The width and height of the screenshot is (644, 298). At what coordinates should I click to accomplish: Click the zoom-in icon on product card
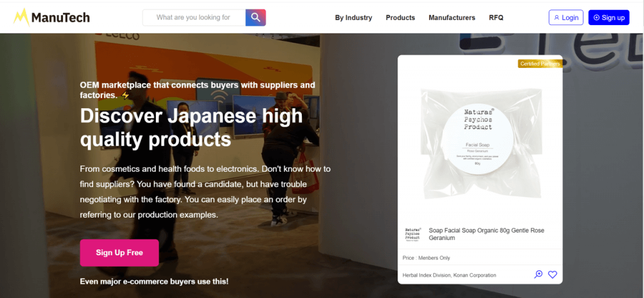click(538, 275)
